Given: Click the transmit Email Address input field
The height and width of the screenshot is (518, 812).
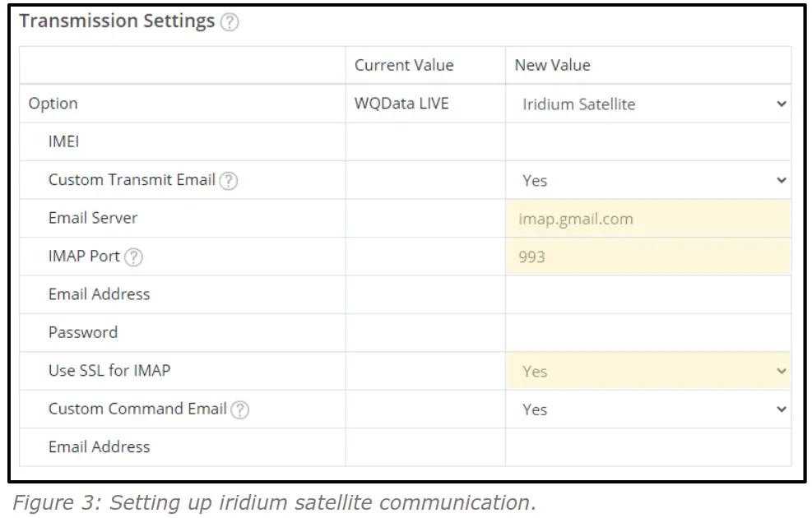Looking at the screenshot, I should click(x=648, y=295).
